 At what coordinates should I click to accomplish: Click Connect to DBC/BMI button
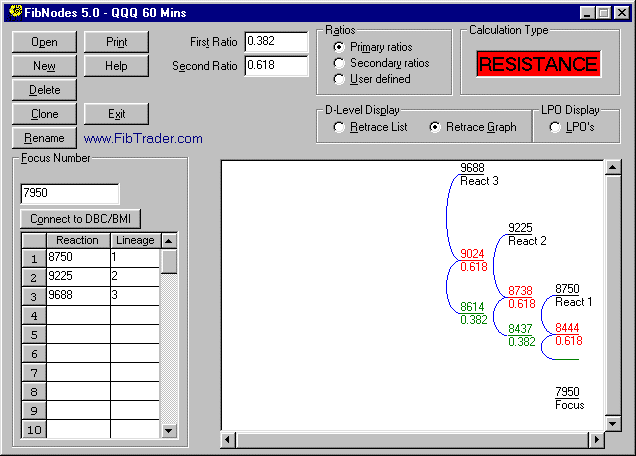tap(80, 219)
